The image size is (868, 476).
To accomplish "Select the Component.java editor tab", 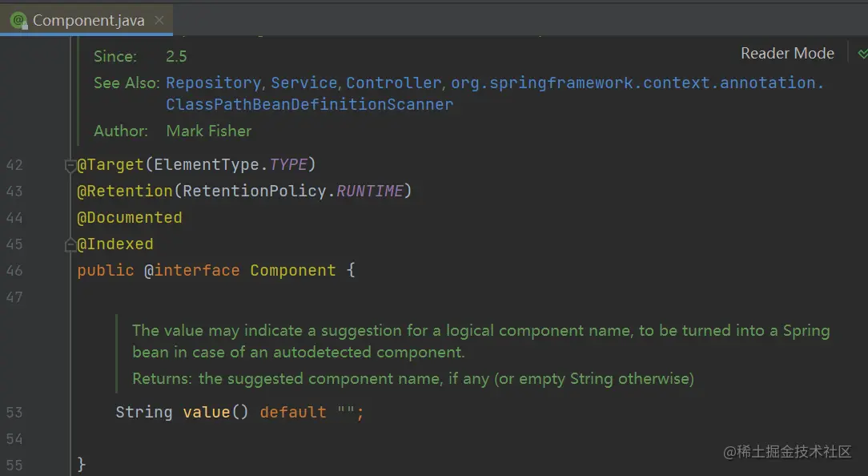I will (88, 20).
